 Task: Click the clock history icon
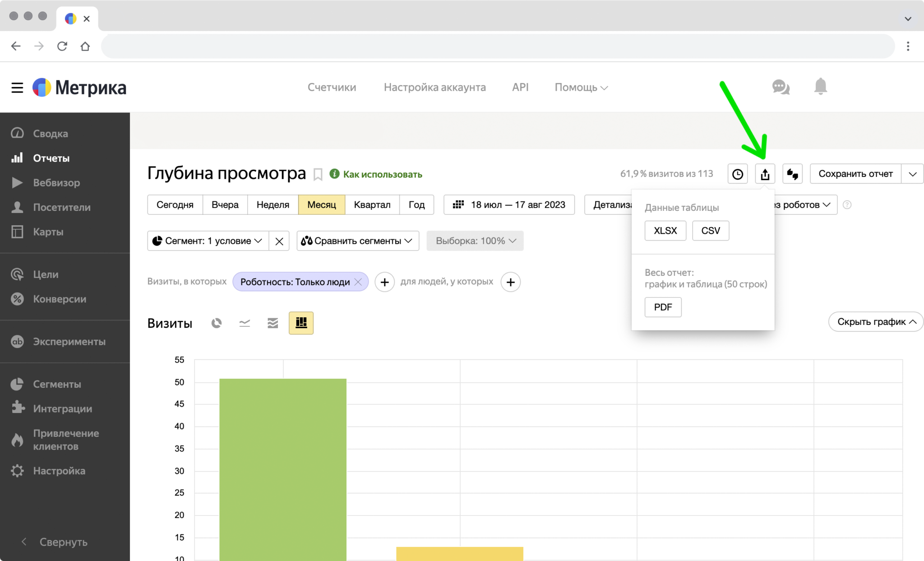click(x=738, y=174)
